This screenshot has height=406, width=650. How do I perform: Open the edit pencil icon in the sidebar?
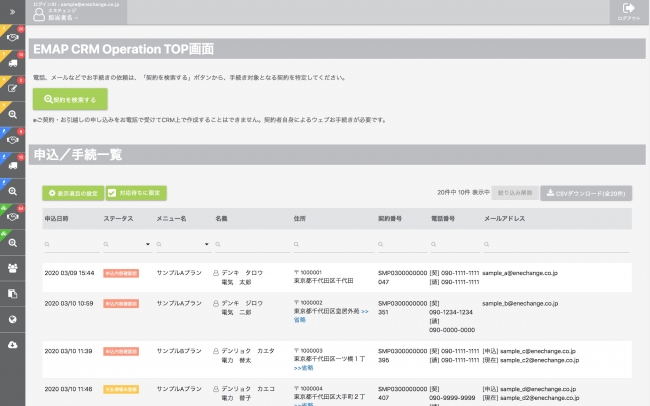[12, 88]
